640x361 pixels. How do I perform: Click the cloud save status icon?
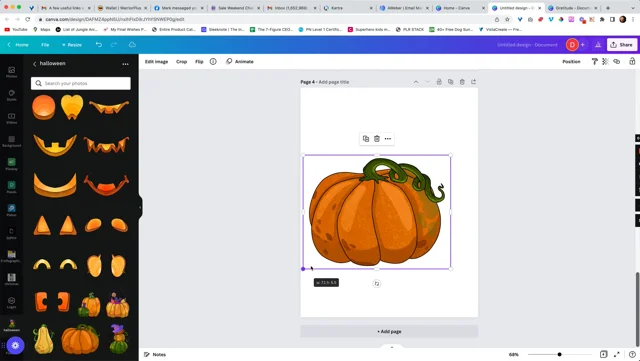[x=132, y=45]
